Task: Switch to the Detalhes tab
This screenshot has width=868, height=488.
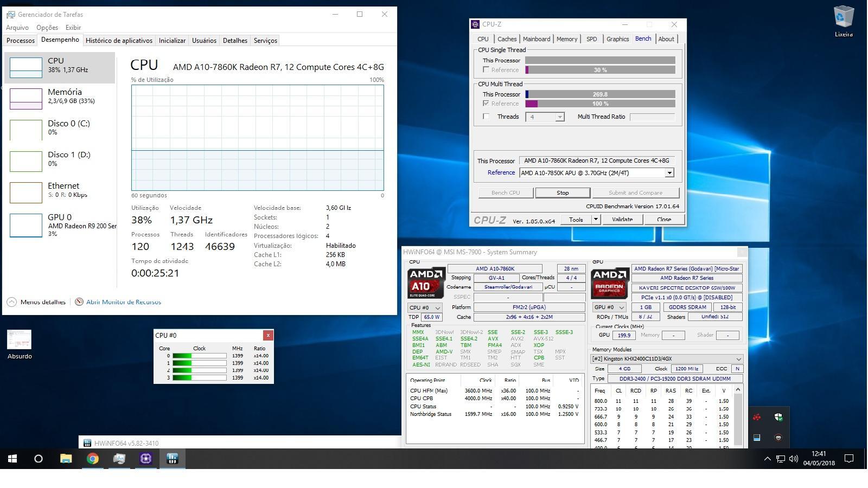Action: 235,40
